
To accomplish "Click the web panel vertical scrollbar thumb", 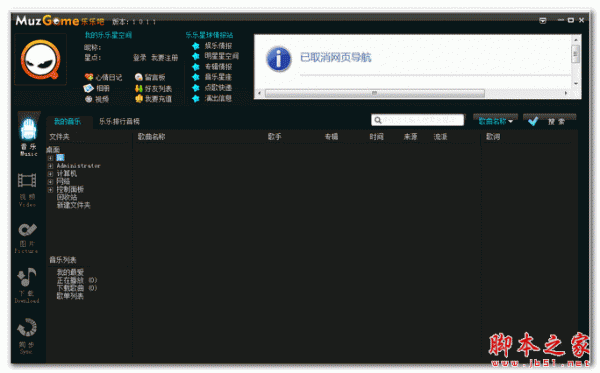I will click(x=576, y=54).
